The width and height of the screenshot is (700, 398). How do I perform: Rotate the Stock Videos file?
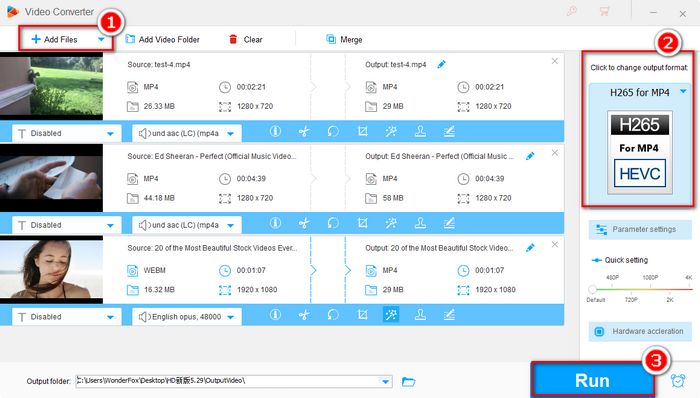(333, 315)
